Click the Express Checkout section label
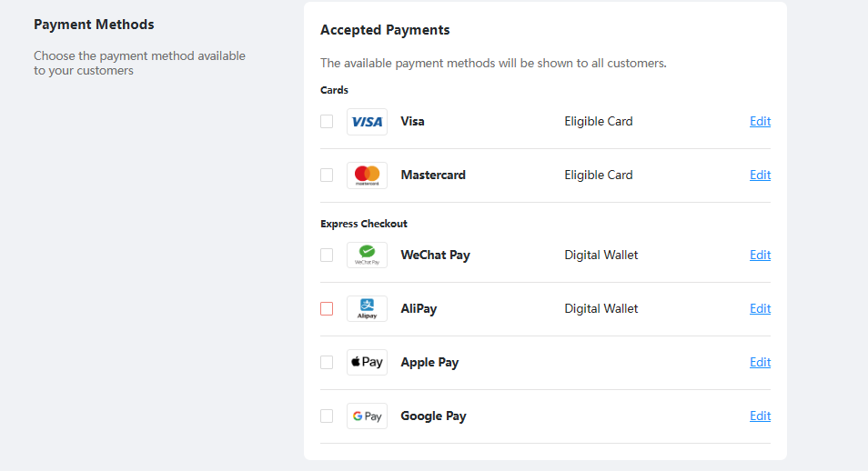Image resolution: width=868 pixels, height=471 pixels. pos(364,224)
